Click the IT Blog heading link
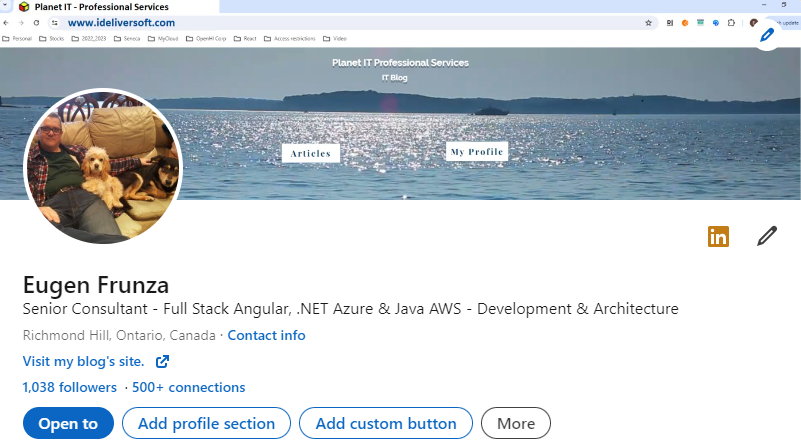The image size is (801, 444). pos(394,78)
